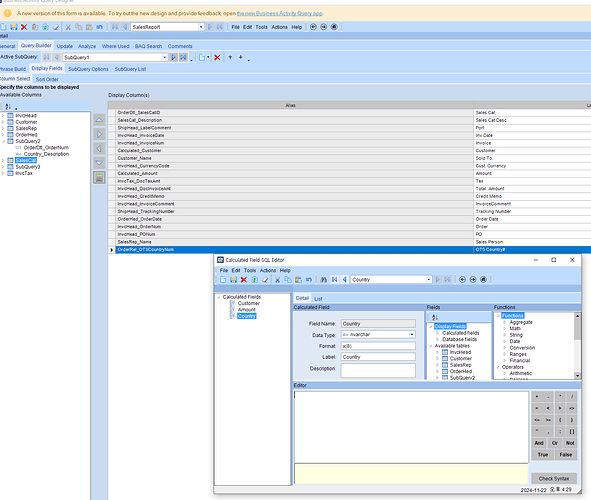
Task: Click the sort A-Z icon in Fields panel
Action: 435,317
